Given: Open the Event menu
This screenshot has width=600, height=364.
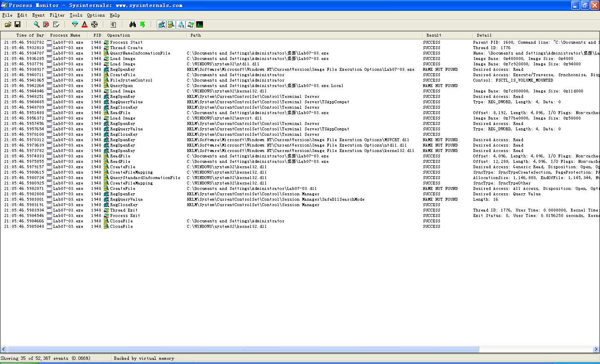Looking at the screenshot, I should coord(38,15).
